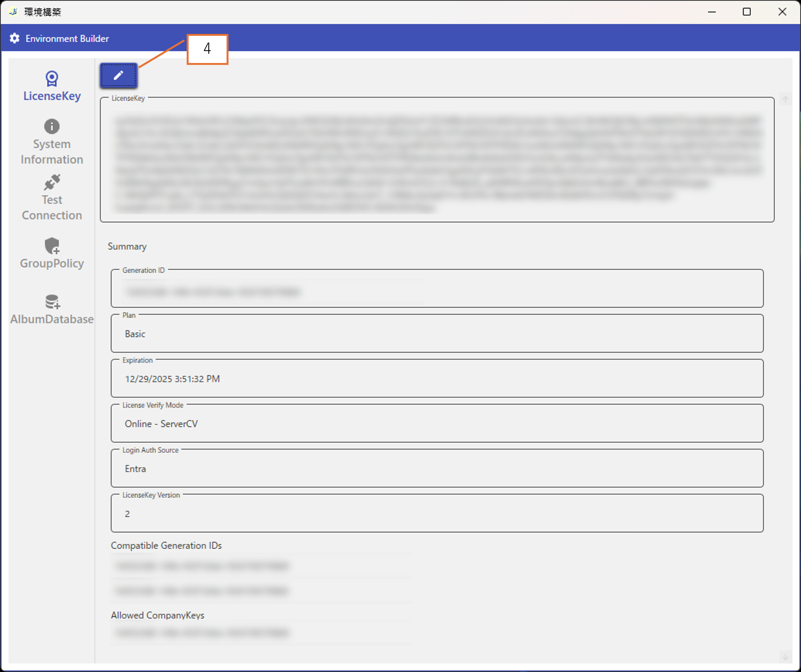The width and height of the screenshot is (801, 672).
Task: Click the pencil edit license button
Action: point(118,75)
